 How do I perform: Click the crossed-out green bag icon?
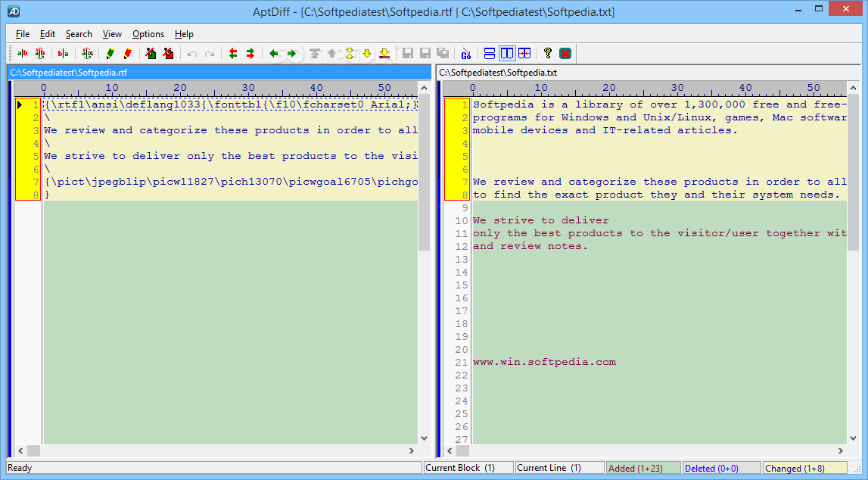(x=151, y=53)
